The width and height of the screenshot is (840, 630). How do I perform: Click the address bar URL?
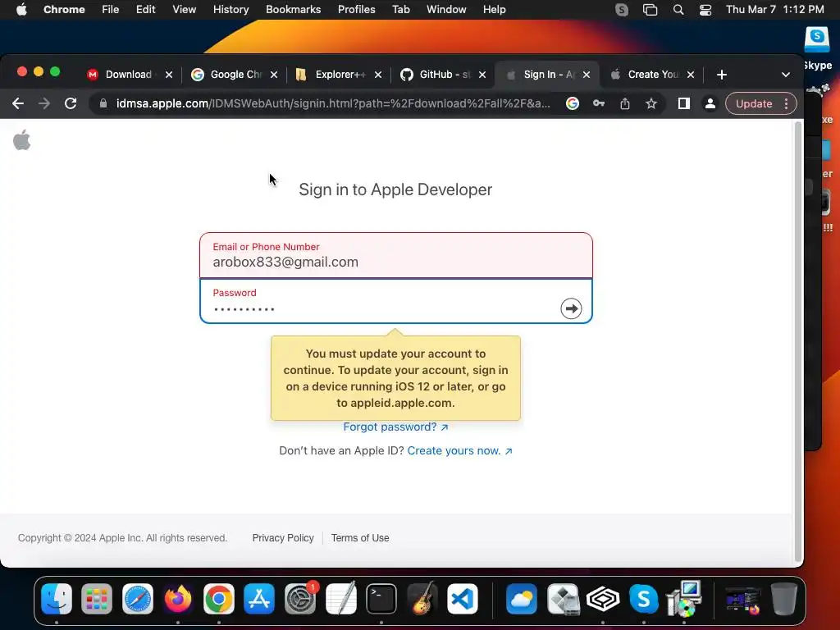tap(333, 103)
